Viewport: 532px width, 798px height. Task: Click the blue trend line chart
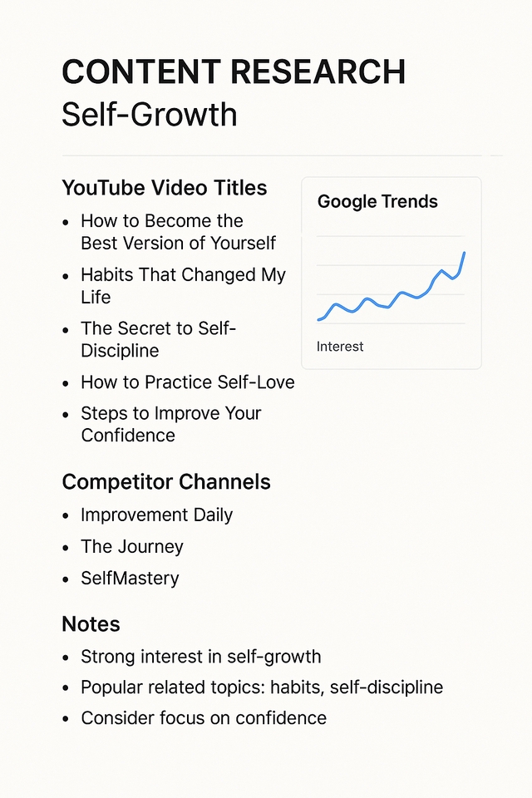(x=391, y=287)
